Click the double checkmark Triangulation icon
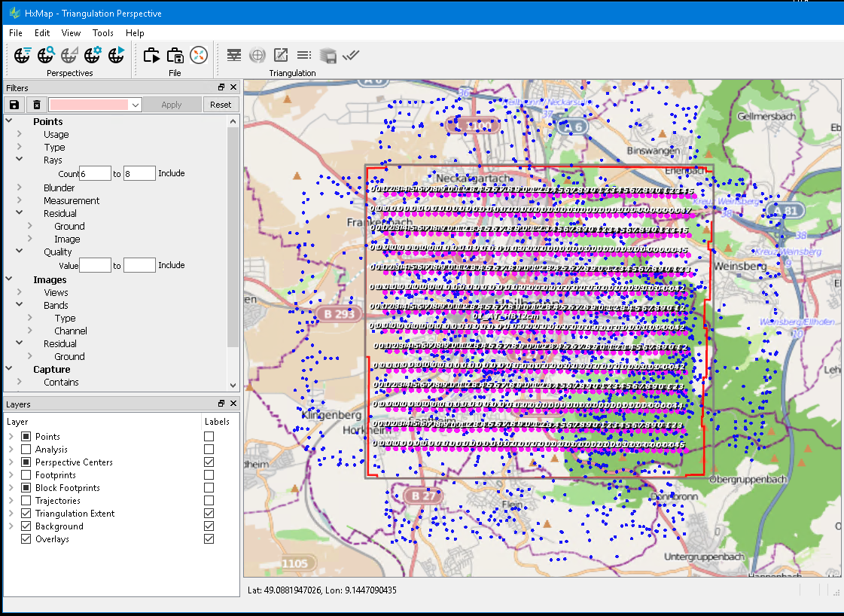Screen dimensions: 844x616 tap(351, 55)
